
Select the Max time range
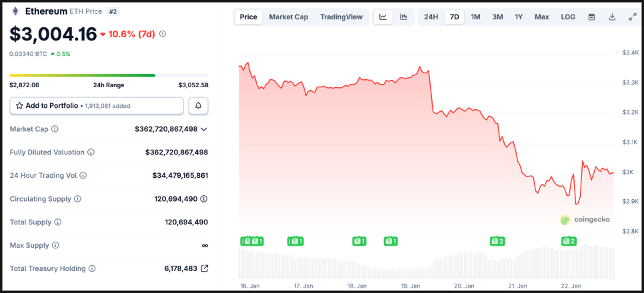pyautogui.click(x=541, y=17)
